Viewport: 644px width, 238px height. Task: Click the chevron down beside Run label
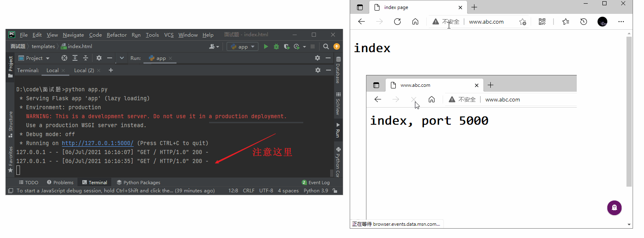121,58
